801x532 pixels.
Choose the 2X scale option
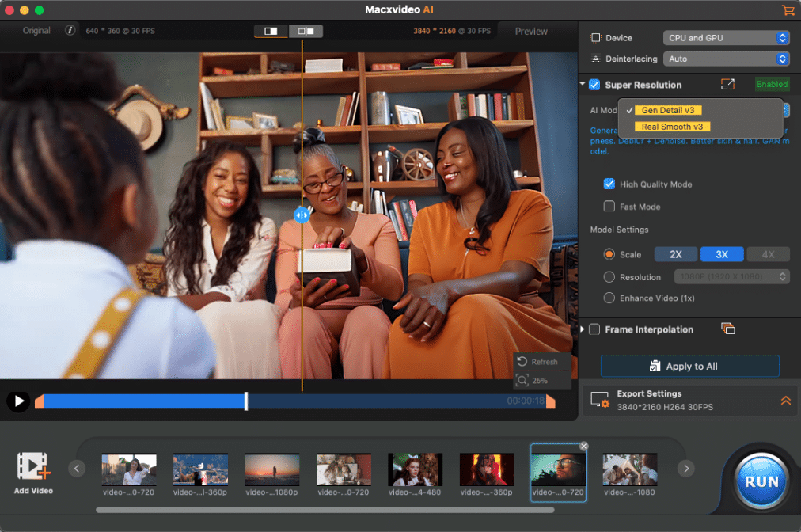[676, 254]
